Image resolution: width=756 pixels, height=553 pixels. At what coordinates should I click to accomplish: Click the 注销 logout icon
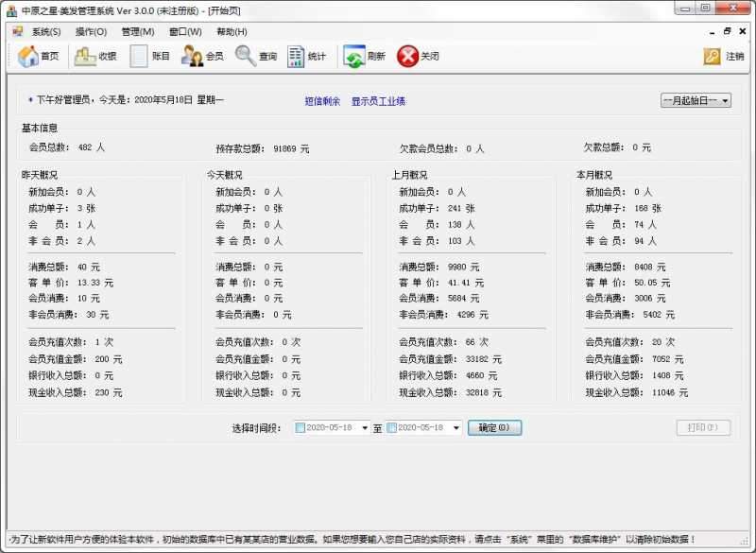pos(724,55)
